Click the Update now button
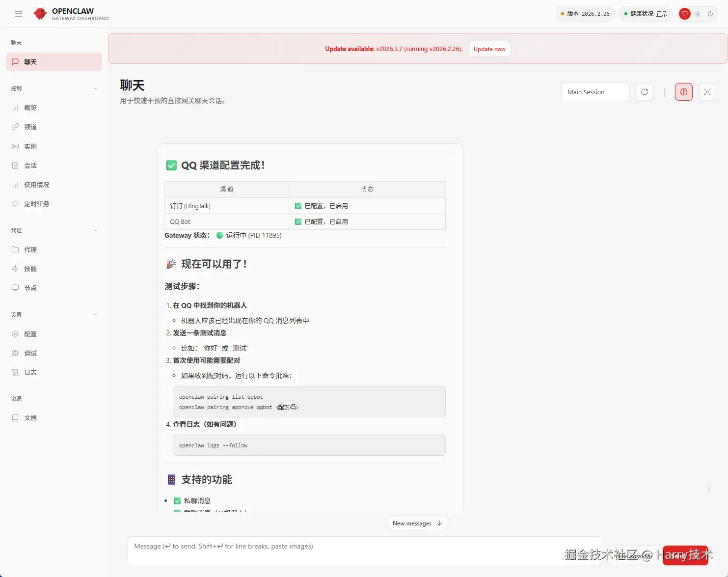Screen dimensions: 728x577 [x=489, y=49]
